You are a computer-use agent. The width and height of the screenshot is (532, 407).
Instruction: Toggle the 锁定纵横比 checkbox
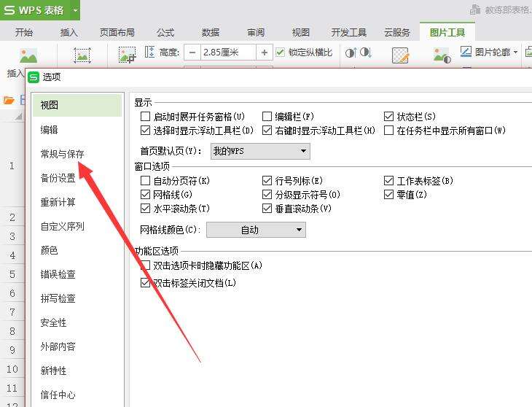(281, 53)
